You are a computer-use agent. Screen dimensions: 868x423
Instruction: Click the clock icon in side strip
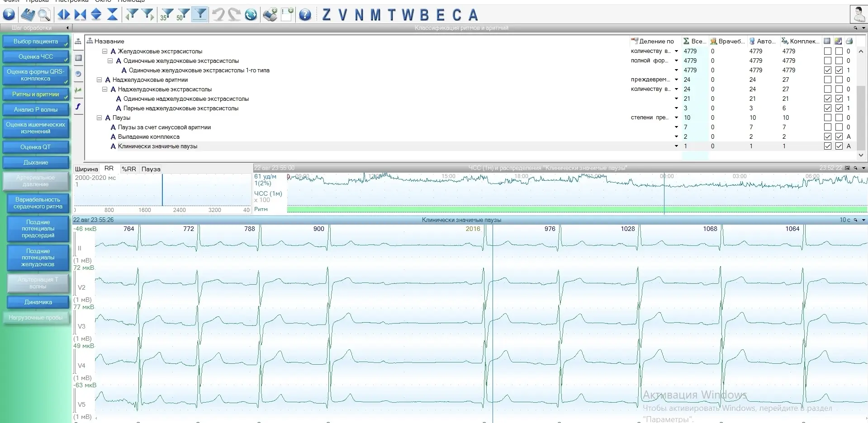point(78,74)
